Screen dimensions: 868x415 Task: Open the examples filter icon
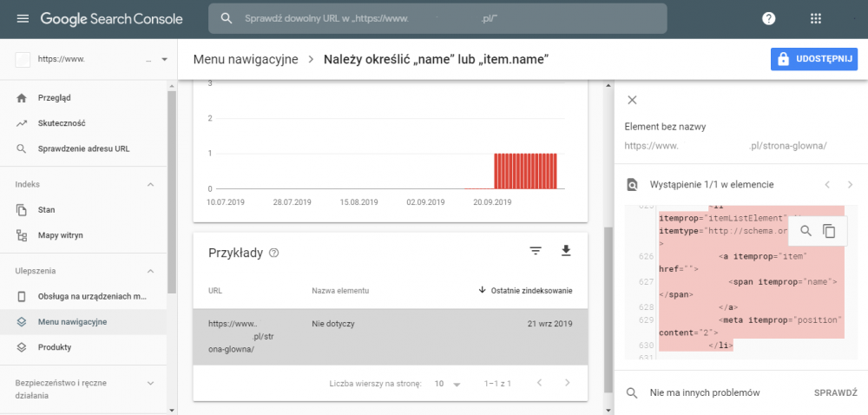[x=536, y=251]
